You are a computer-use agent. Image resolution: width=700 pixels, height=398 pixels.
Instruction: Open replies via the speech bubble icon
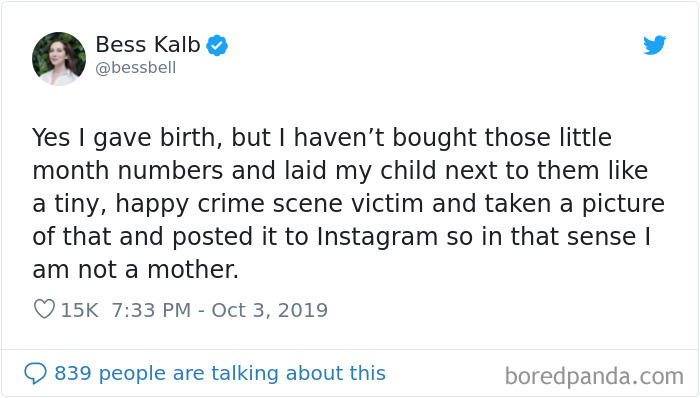35,373
